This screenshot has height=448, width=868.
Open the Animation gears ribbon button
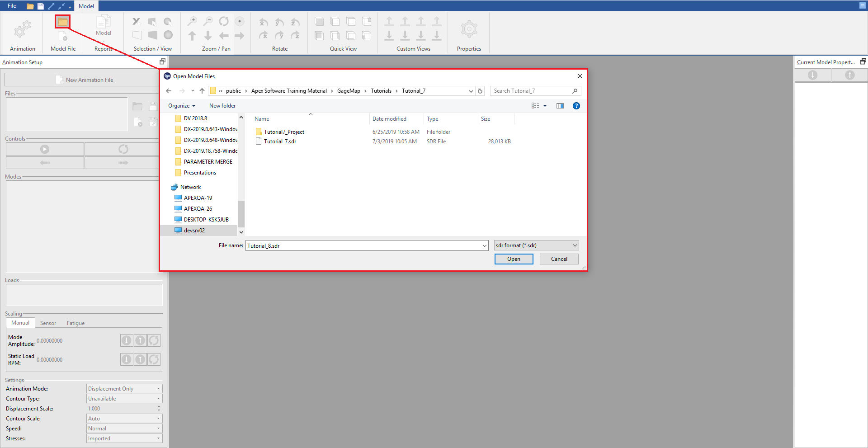[x=22, y=29]
